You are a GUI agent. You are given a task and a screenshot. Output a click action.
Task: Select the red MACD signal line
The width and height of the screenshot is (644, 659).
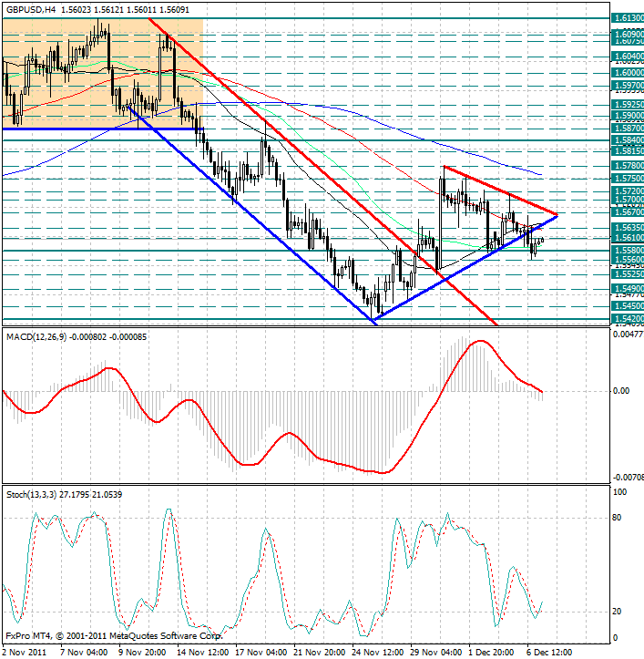click(x=273, y=407)
